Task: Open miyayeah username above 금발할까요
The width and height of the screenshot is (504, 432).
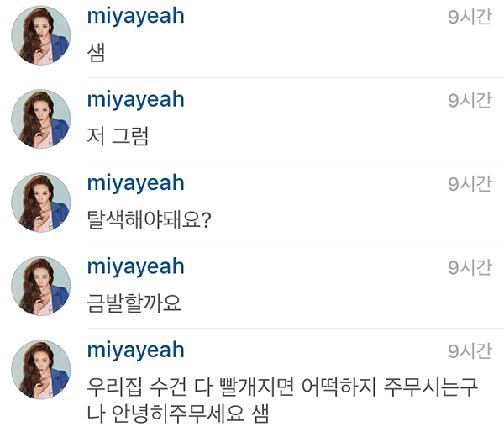Action: 135,267
